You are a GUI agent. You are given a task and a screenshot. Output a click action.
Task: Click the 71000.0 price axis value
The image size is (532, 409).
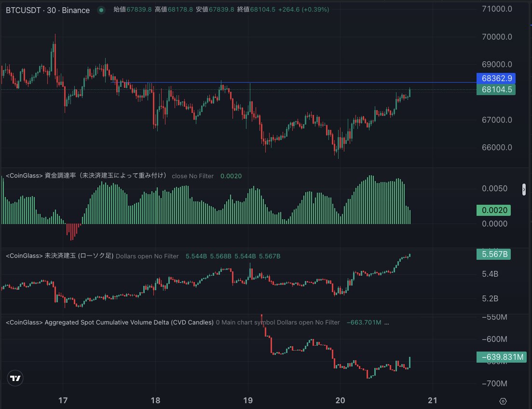click(x=497, y=9)
